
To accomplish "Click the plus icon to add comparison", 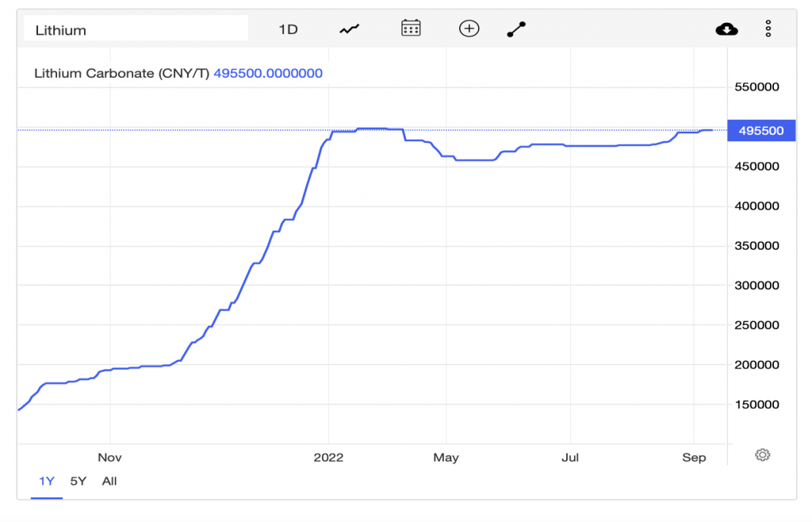I will [469, 29].
